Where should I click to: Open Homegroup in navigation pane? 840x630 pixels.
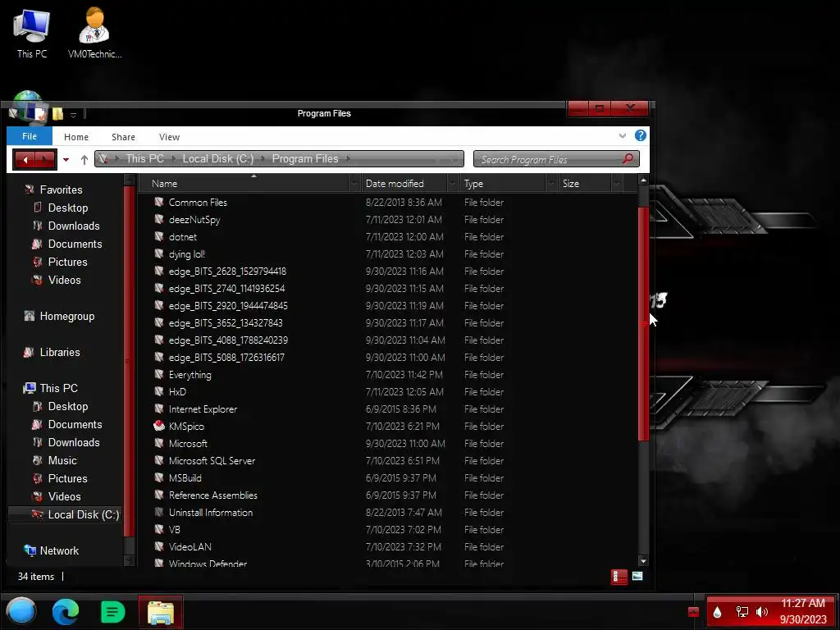point(66,316)
